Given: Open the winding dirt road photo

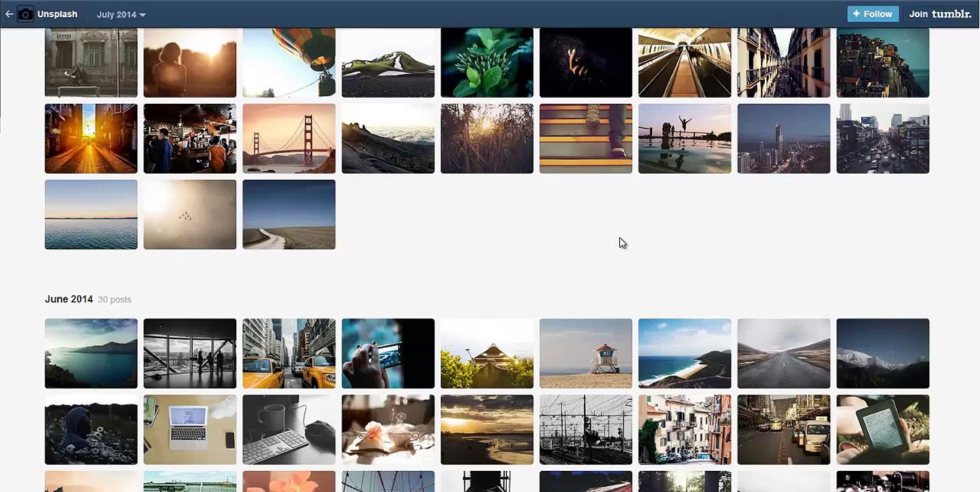Looking at the screenshot, I should coord(289,215).
